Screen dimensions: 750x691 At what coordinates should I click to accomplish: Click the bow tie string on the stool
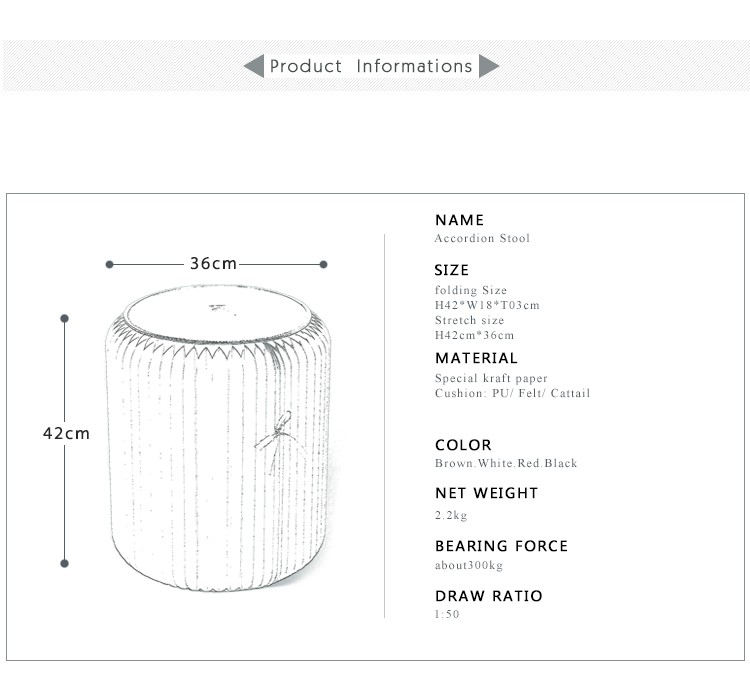coord(279,441)
